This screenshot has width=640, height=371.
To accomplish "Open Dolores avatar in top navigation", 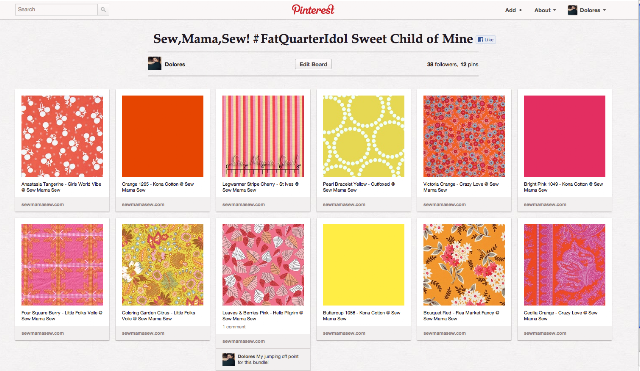I will [x=572, y=10].
